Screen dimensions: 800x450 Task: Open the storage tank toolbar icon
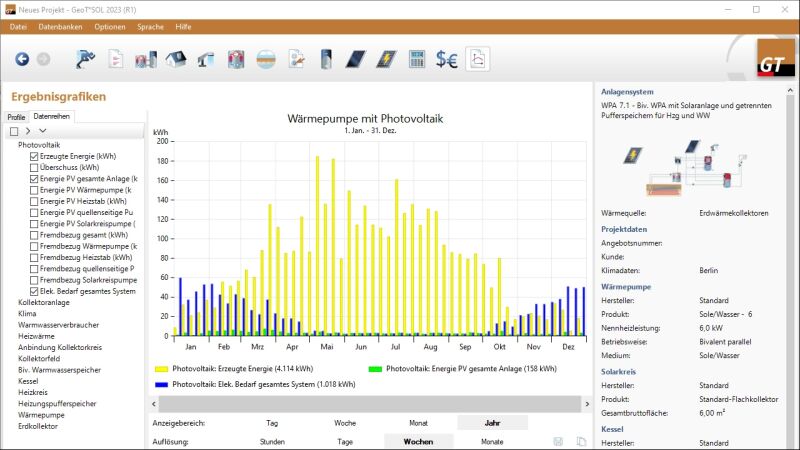[326, 59]
